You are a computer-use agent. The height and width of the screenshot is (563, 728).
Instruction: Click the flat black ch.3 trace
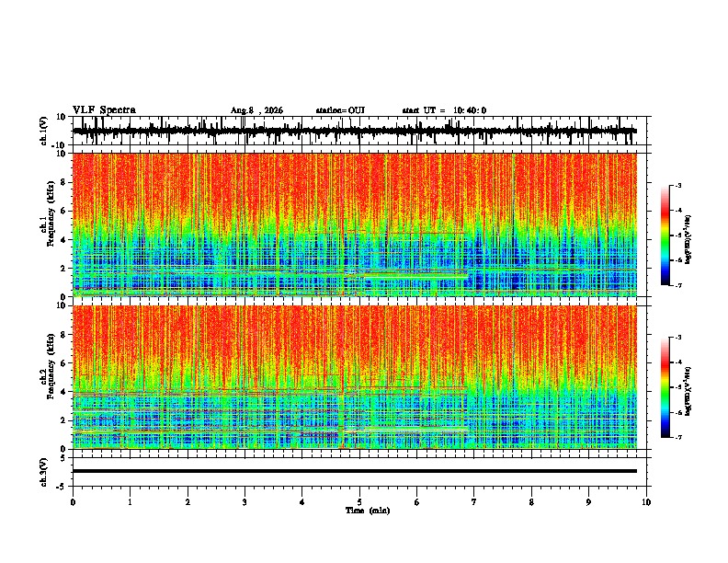click(x=355, y=471)
